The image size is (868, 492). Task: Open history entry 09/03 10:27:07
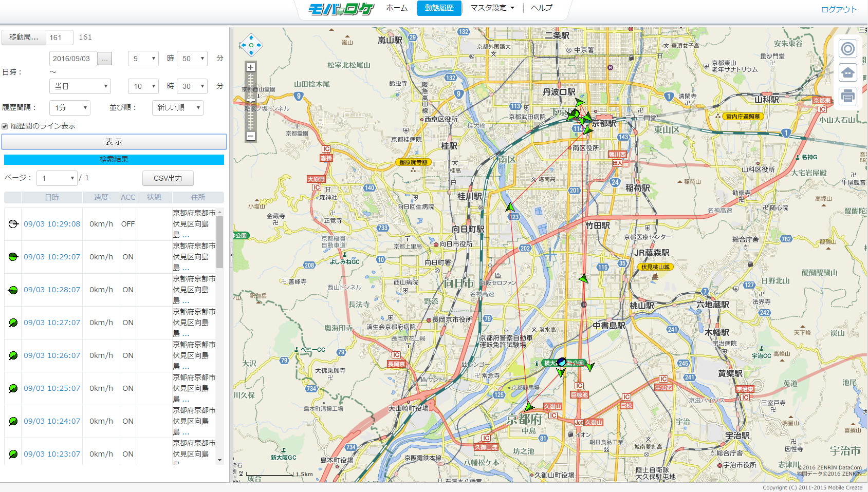point(52,323)
